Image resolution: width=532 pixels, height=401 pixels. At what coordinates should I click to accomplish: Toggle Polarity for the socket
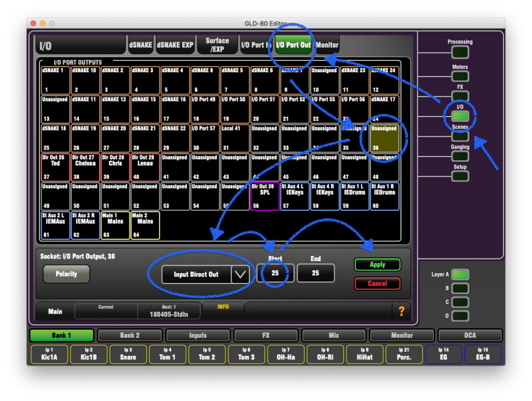[66, 274]
